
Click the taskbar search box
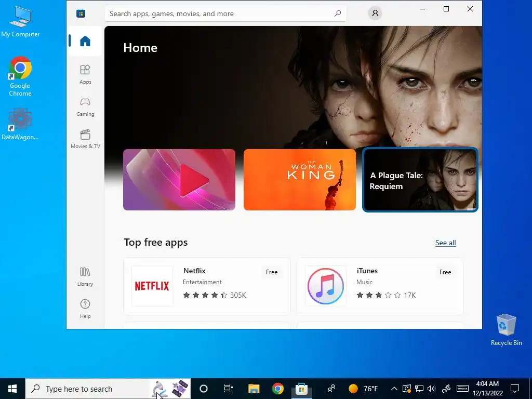[x=108, y=389]
